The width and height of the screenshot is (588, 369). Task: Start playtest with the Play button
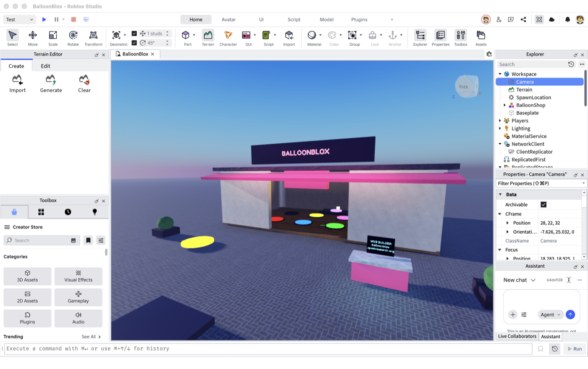pyautogui.click(x=44, y=19)
